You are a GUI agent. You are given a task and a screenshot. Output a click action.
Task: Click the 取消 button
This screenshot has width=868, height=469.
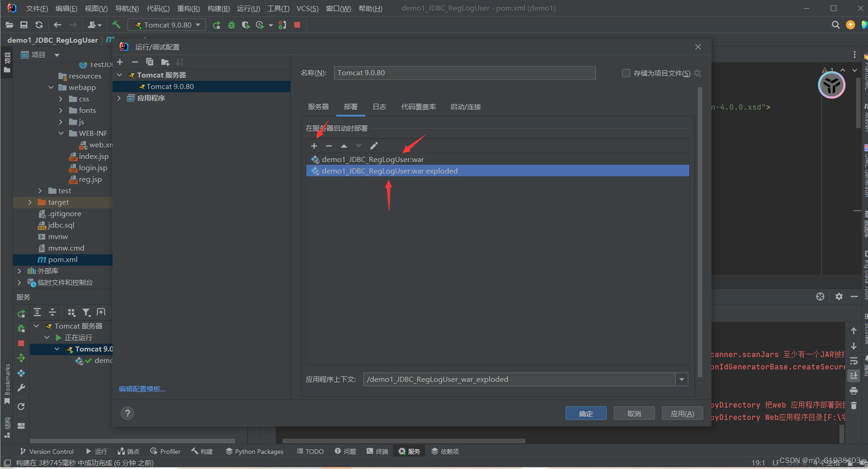[x=634, y=413]
